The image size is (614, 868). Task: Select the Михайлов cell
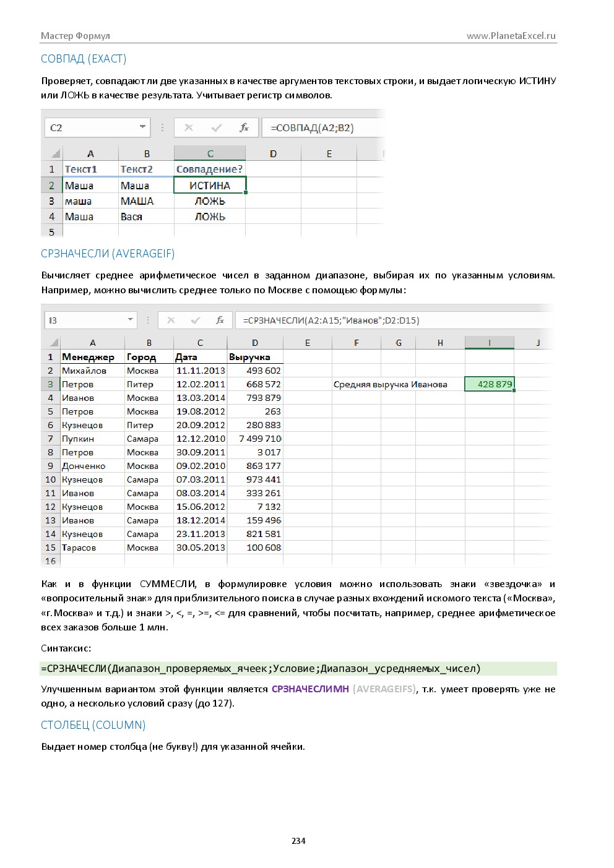point(92,371)
